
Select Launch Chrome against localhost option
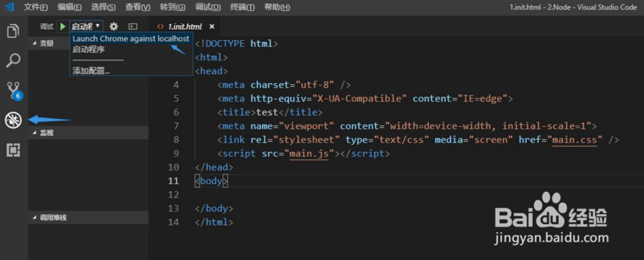point(131,39)
